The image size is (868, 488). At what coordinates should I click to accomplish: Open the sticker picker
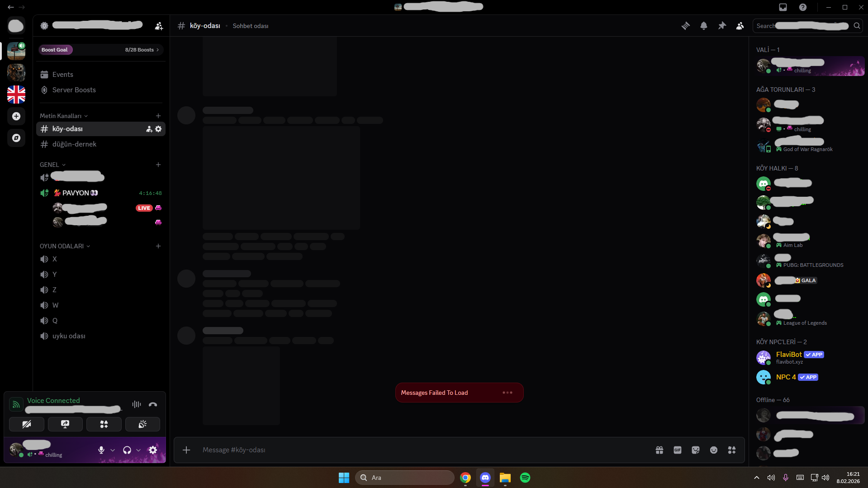[696, 450]
